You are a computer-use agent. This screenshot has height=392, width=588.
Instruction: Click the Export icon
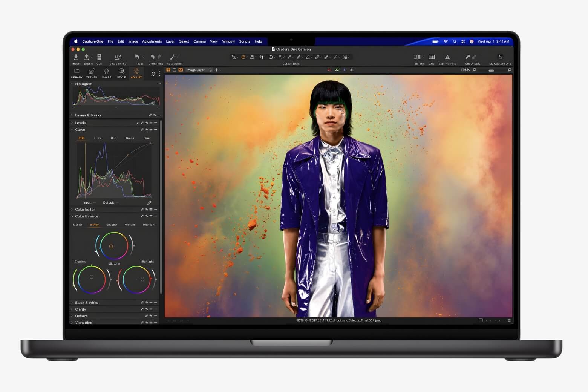tap(87, 57)
